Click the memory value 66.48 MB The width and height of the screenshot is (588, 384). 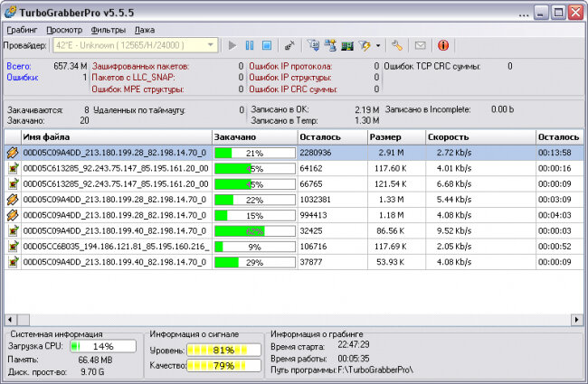pos(95,360)
